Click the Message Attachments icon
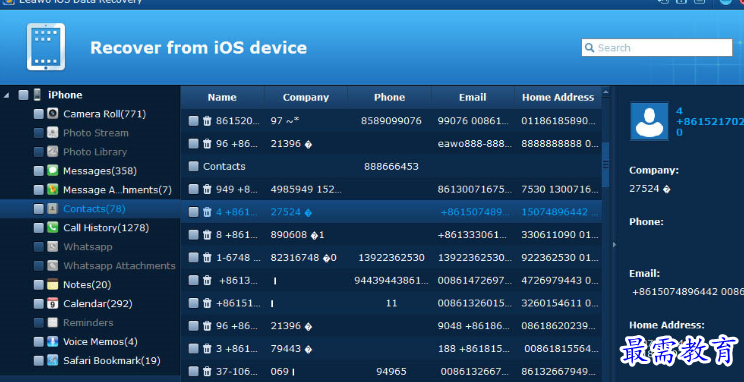Viewport: 744px width, 382px height. pyautogui.click(x=52, y=190)
